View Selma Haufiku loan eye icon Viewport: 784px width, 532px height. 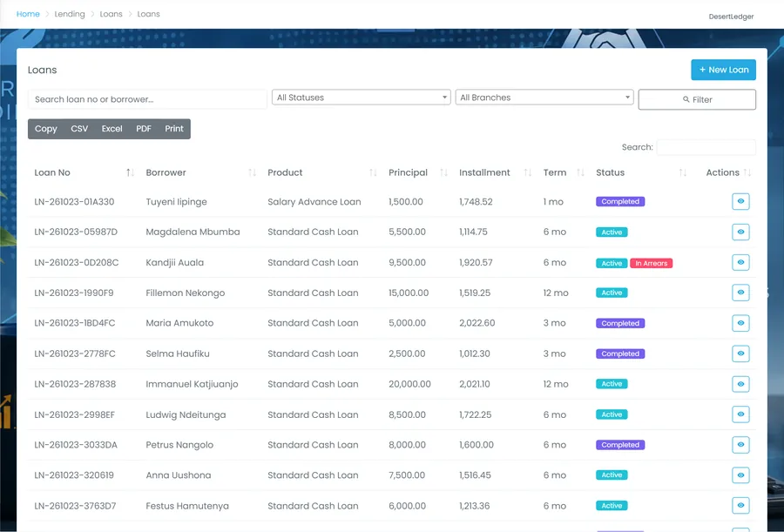(x=740, y=354)
